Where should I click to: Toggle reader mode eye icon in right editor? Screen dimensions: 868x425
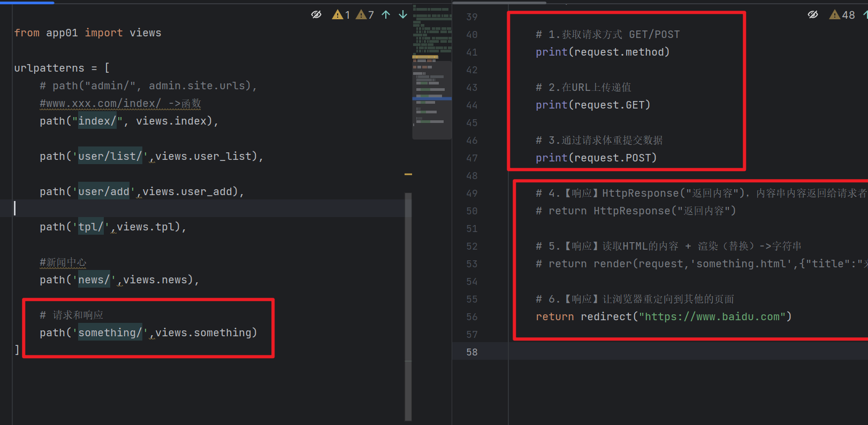pyautogui.click(x=813, y=14)
